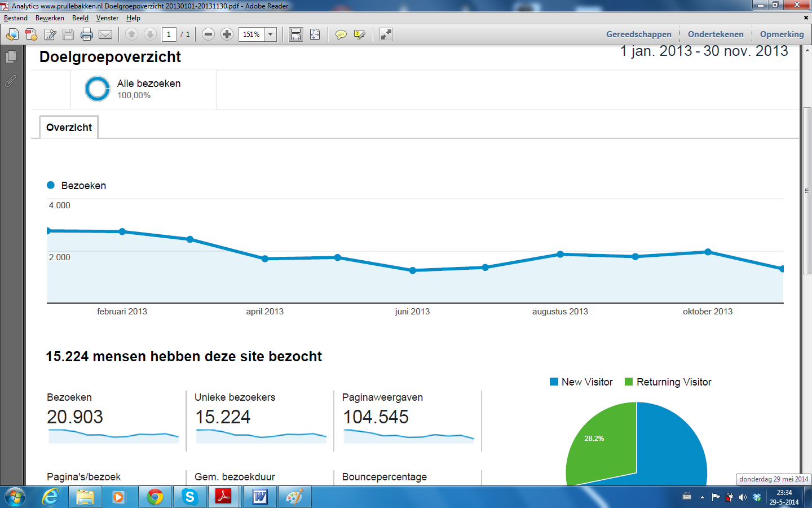Zoom out with the minus button

tap(208, 34)
